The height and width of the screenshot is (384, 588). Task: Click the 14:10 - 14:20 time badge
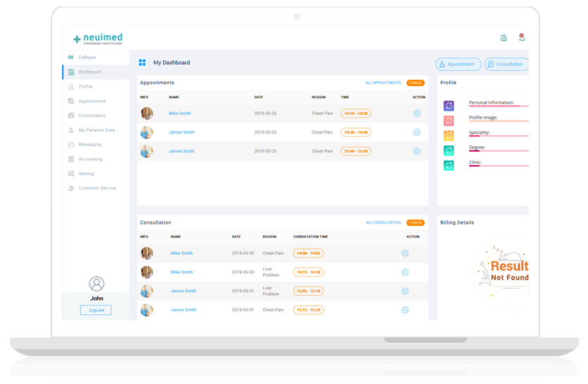[356, 114]
